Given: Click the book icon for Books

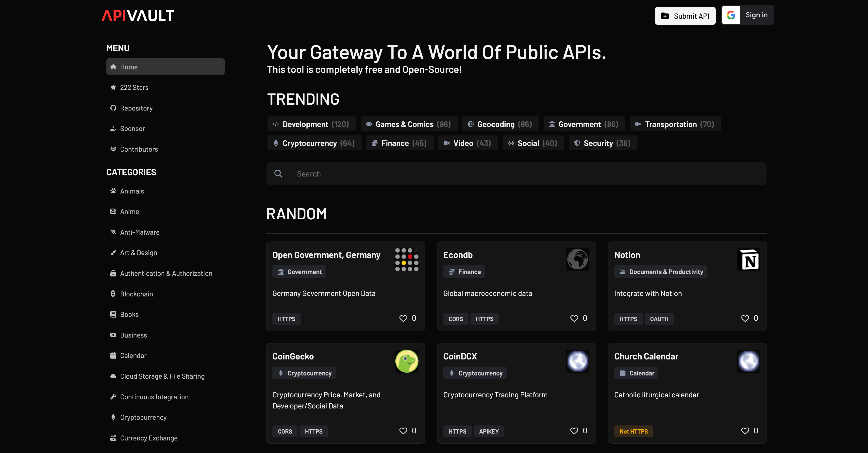Looking at the screenshot, I should 113,314.
